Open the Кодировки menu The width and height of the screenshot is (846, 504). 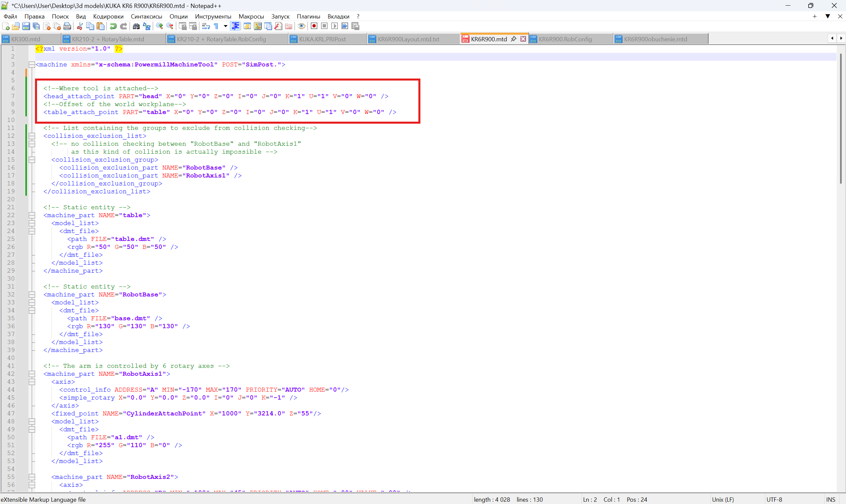tap(108, 16)
